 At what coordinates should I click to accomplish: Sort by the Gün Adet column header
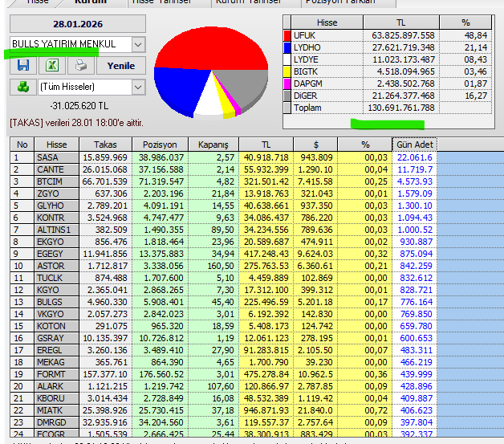coord(415,145)
